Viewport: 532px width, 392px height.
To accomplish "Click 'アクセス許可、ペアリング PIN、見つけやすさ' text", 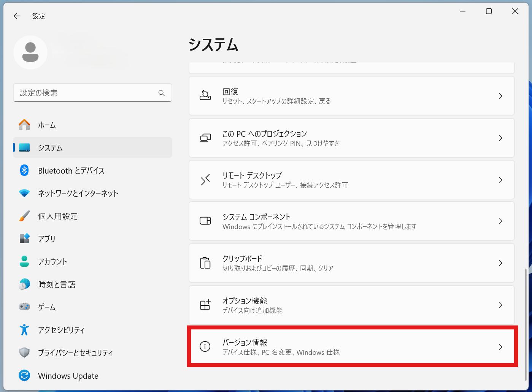I will click(x=281, y=143).
